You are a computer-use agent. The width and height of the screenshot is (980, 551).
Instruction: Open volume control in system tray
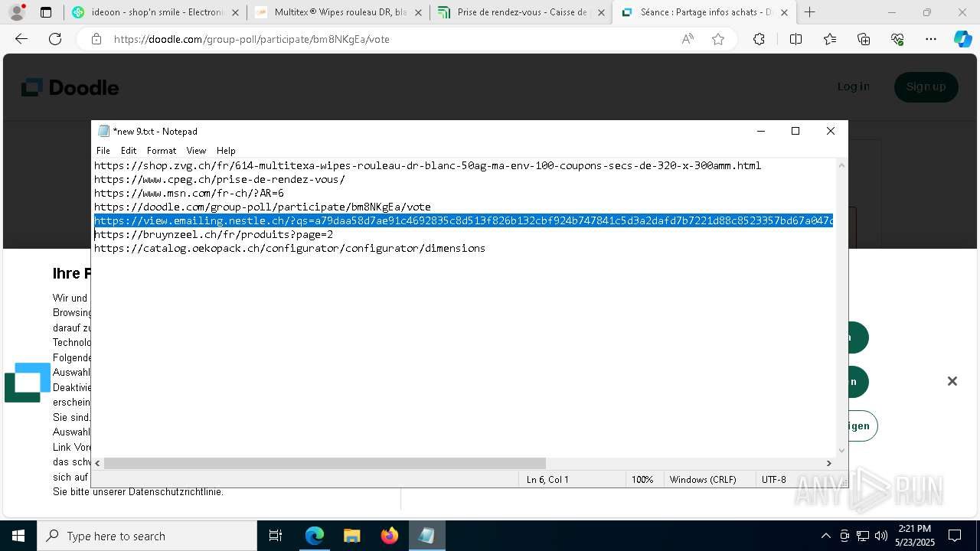(x=881, y=536)
